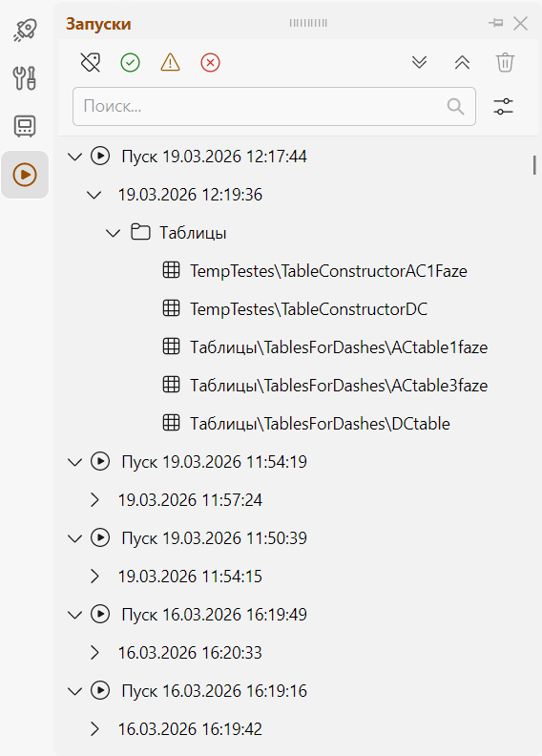Delete runs with the trash icon
The height and width of the screenshot is (756, 542).
click(x=505, y=63)
